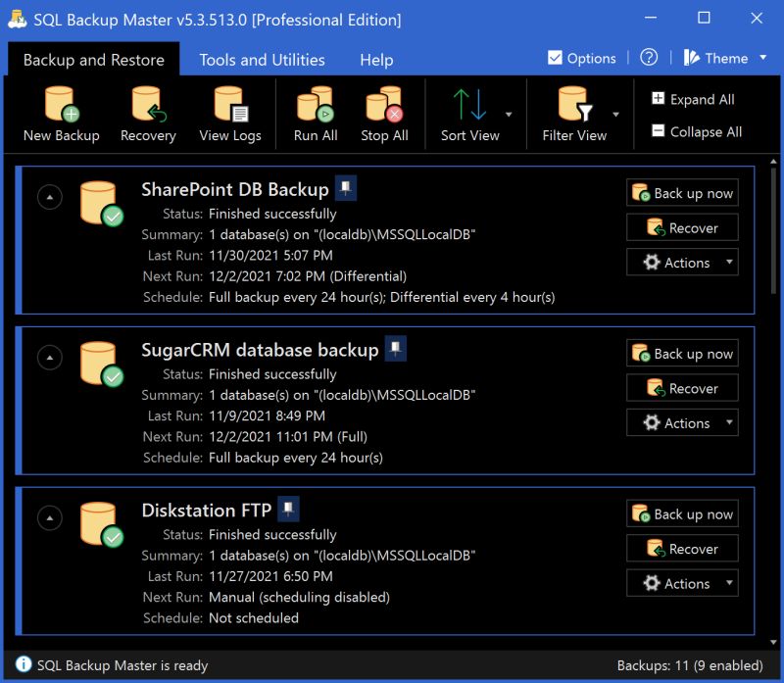Switch to the Tools and Utilities tab
This screenshot has width=784, height=683.
(x=262, y=60)
